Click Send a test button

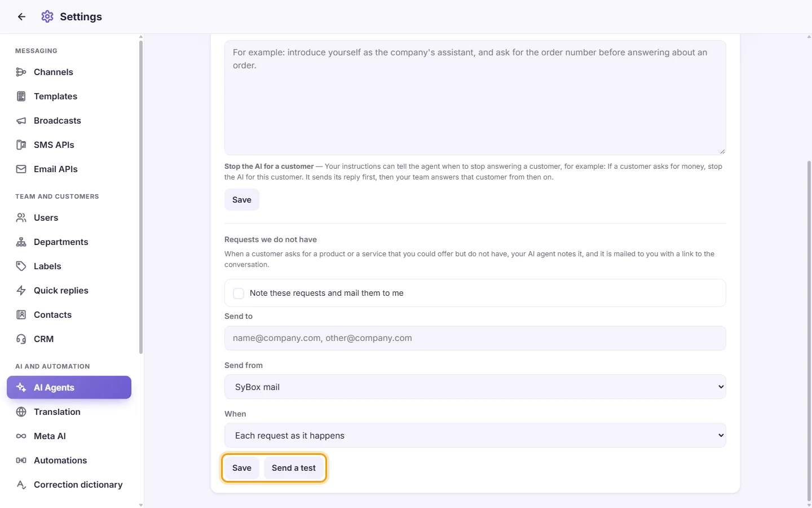(x=294, y=468)
